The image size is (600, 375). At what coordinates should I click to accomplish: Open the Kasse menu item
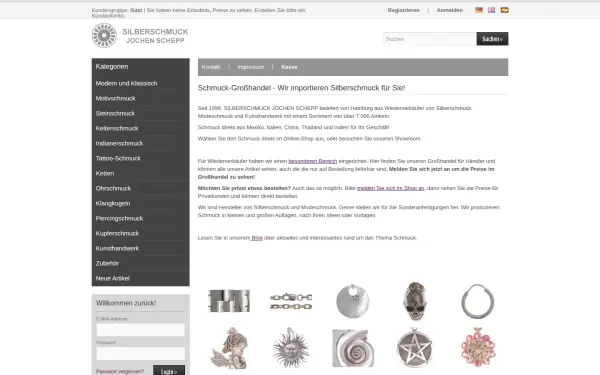[x=289, y=67]
